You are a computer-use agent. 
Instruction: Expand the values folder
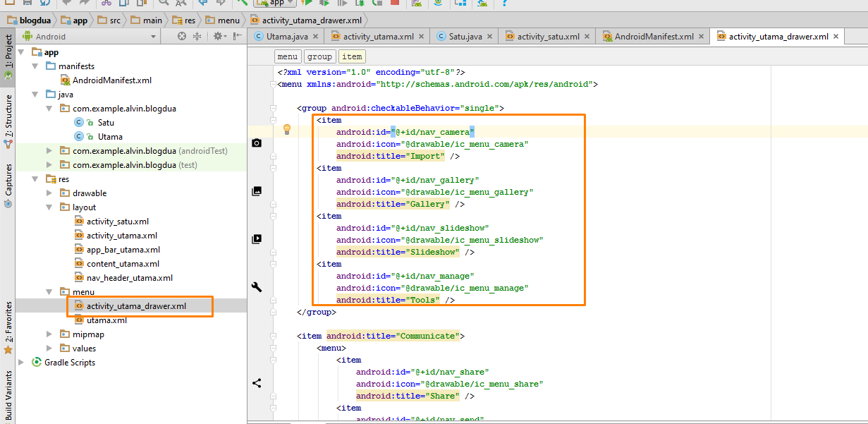[49, 349]
